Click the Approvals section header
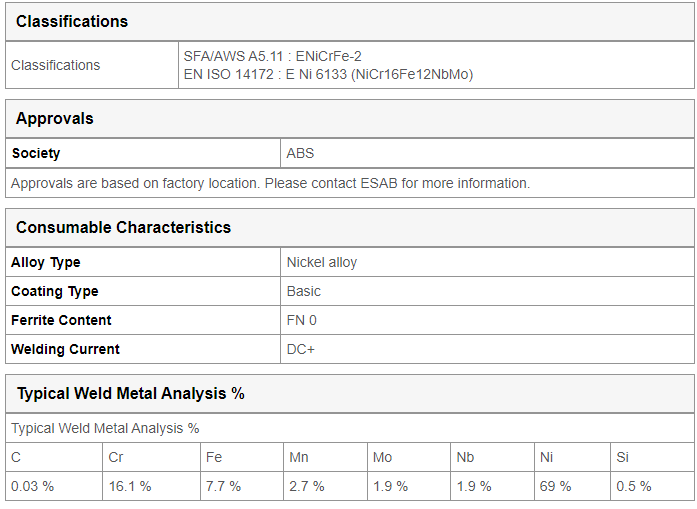This screenshot has width=697, height=509. (x=55, y=119)
